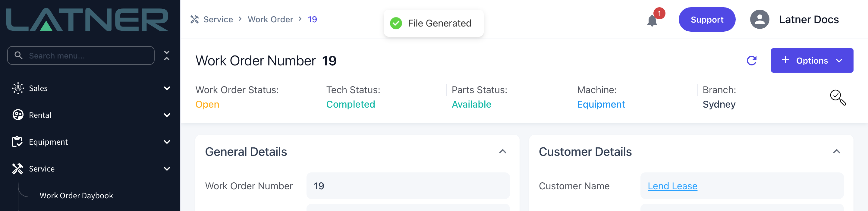
Task: Open Work Order Daybook menu item
Action: click(76, 196)
